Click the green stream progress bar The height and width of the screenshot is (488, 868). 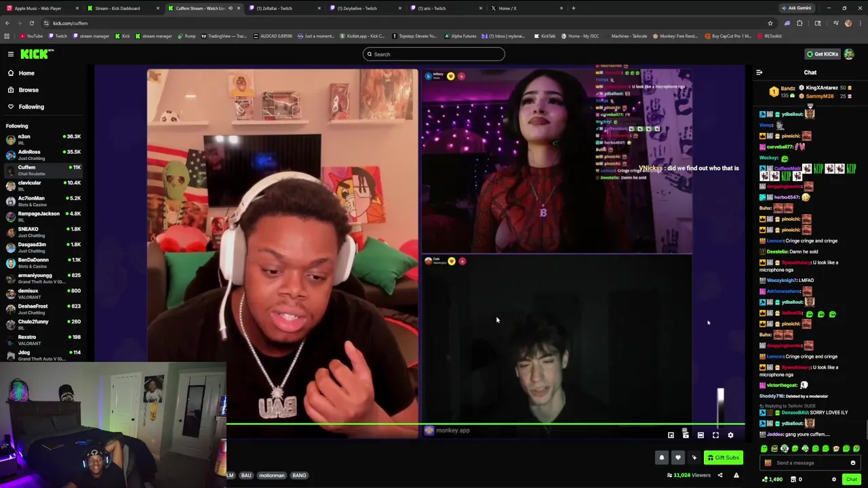pyautogui.click(x=486, y=425)
